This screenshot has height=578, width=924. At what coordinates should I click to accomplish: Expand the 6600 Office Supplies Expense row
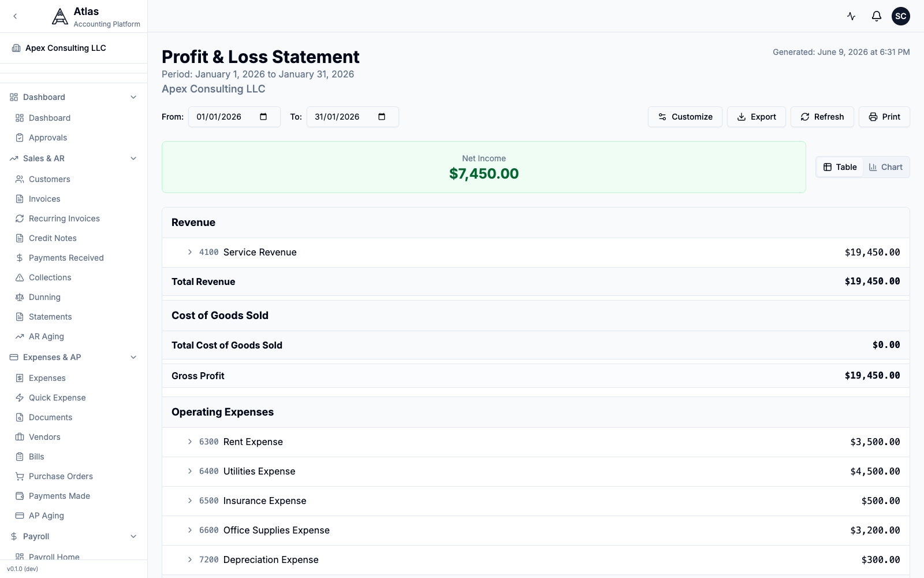tap(190, 530)
